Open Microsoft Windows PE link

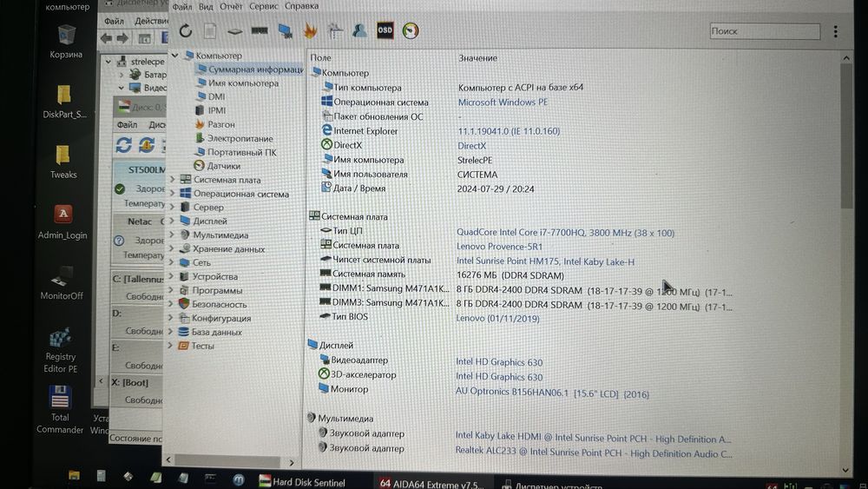click(503, 102)
